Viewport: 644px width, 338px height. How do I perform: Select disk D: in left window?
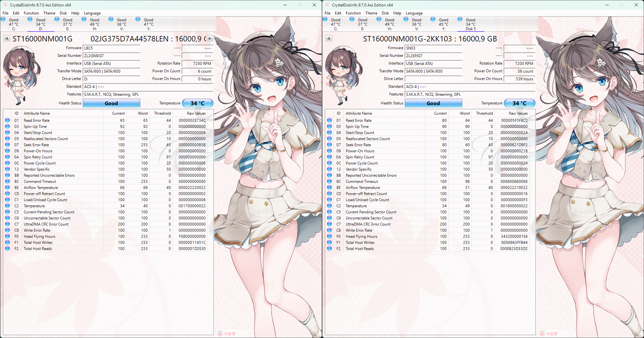click(40, 24)
